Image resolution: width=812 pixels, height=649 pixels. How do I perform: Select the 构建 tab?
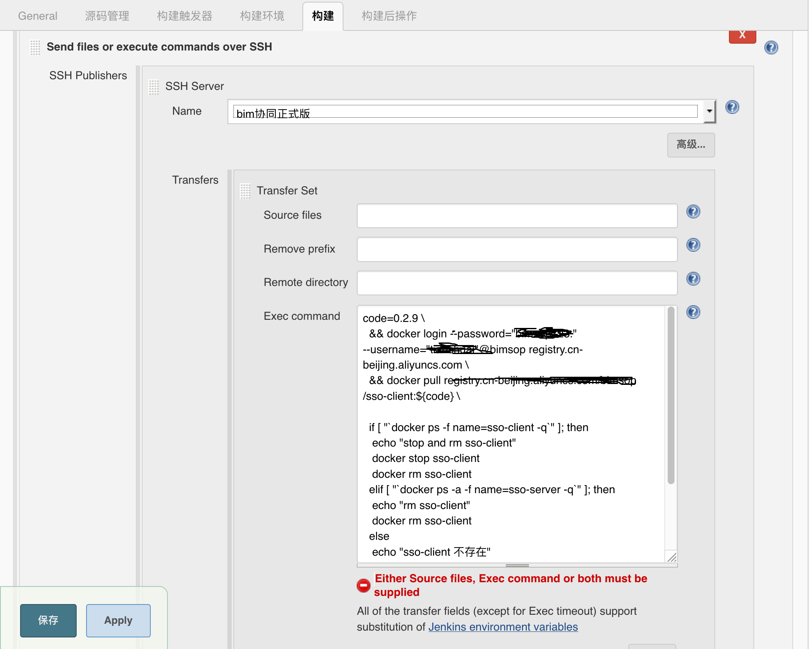[323, 16]
